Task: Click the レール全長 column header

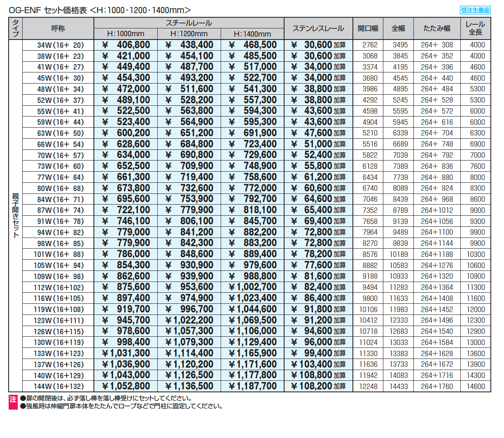Action: pos(475,28)
